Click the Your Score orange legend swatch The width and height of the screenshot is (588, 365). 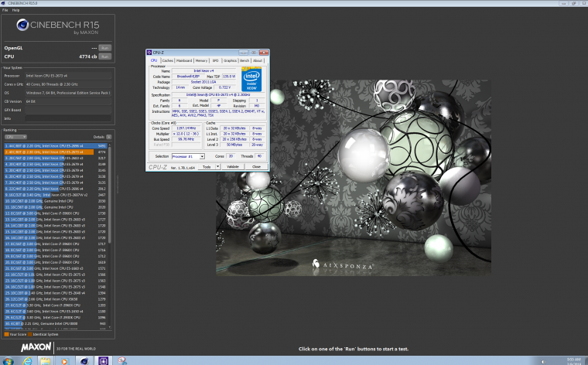point(6,334)
